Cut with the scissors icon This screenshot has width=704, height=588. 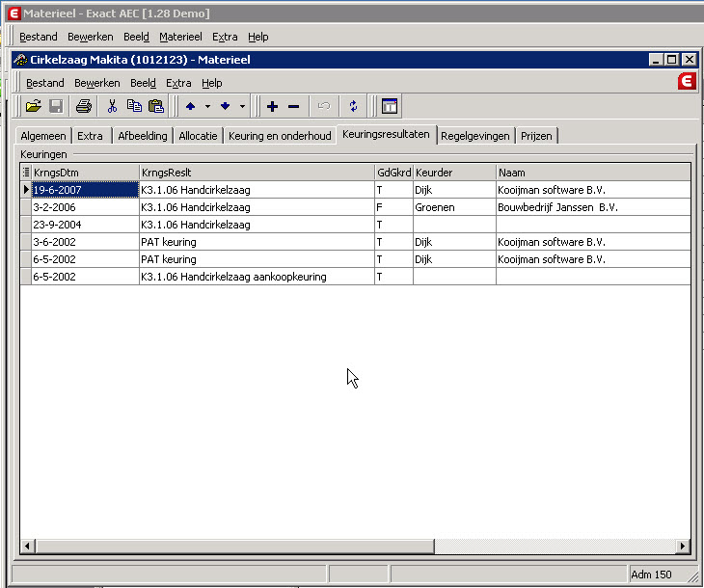[112, 106]
